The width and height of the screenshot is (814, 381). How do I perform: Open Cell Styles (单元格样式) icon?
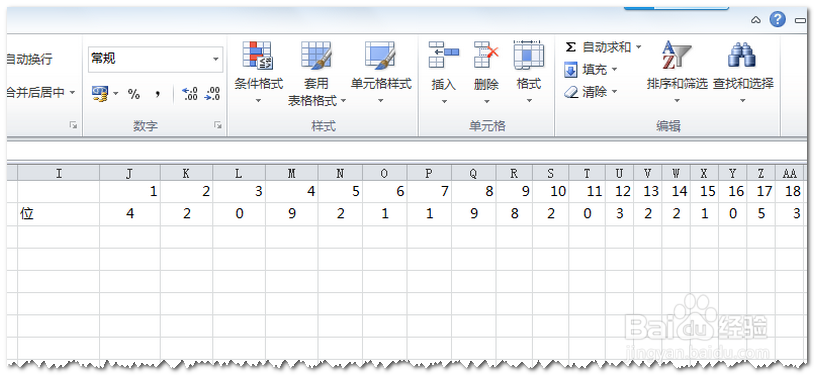[381, 55]
